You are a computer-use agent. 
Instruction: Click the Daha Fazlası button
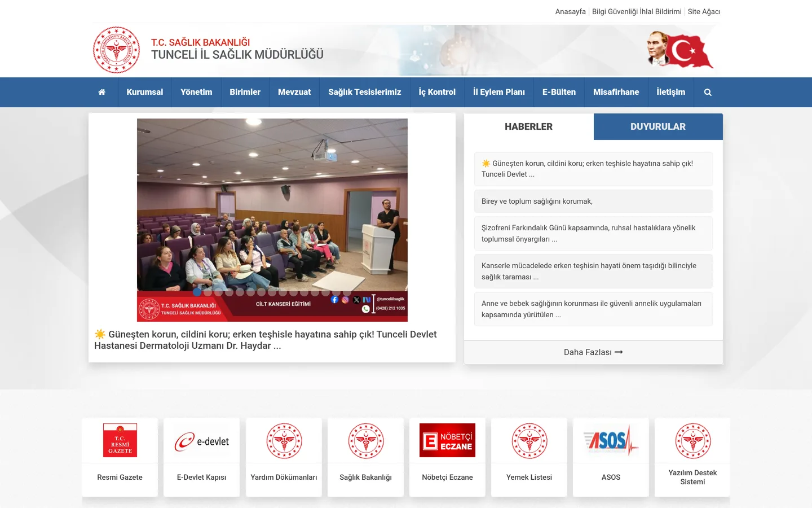coord(593,352)
